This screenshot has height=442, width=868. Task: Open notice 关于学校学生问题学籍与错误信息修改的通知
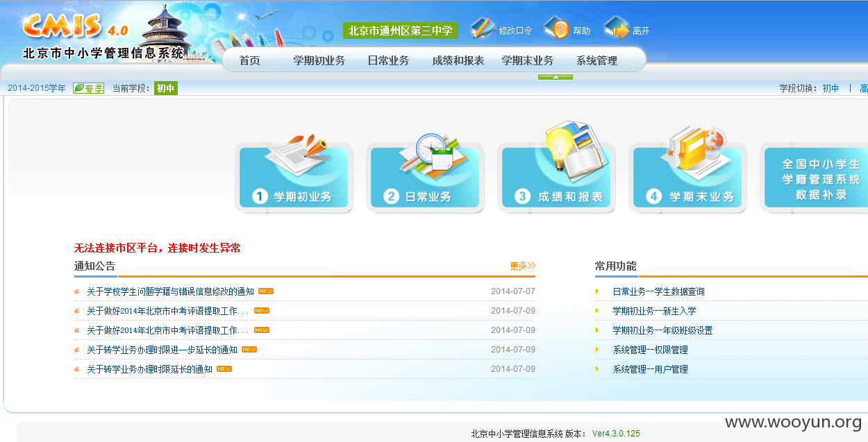pyautogui.click(x=170, y=291)
